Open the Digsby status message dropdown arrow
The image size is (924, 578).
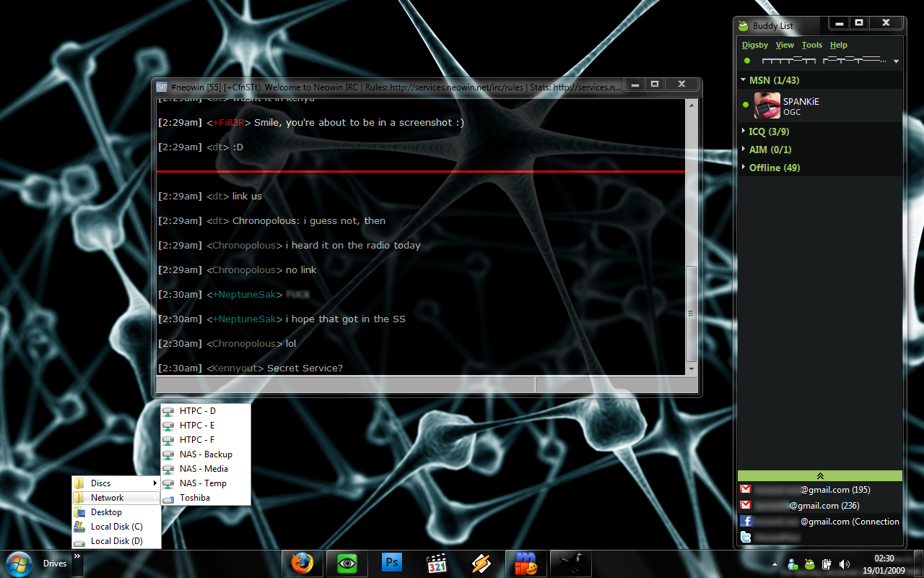coord(896,61)
